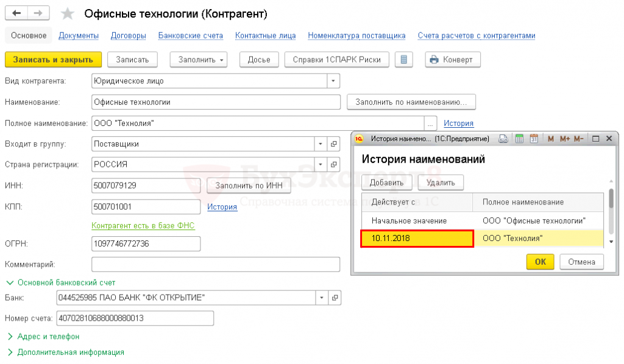Switch to the Банковские счета tab
This screenshot has height=364, width=624.
[190, 36]
